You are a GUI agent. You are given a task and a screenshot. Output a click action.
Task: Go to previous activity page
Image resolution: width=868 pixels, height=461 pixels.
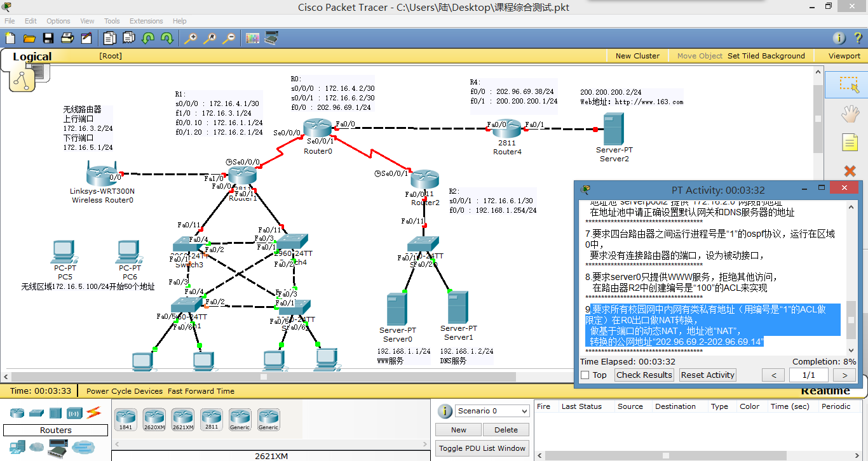773,375
